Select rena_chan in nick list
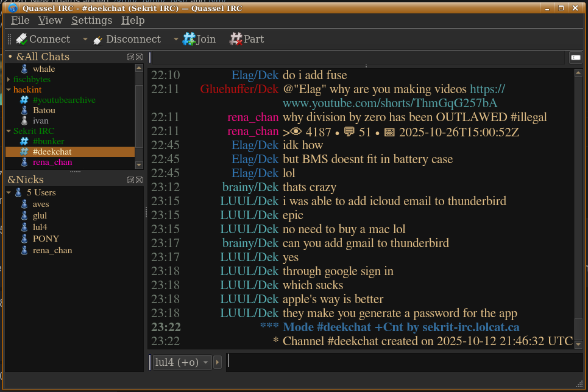Image resolution: width=588 pixels, height=392 pixels. click(x=52, y=250)
